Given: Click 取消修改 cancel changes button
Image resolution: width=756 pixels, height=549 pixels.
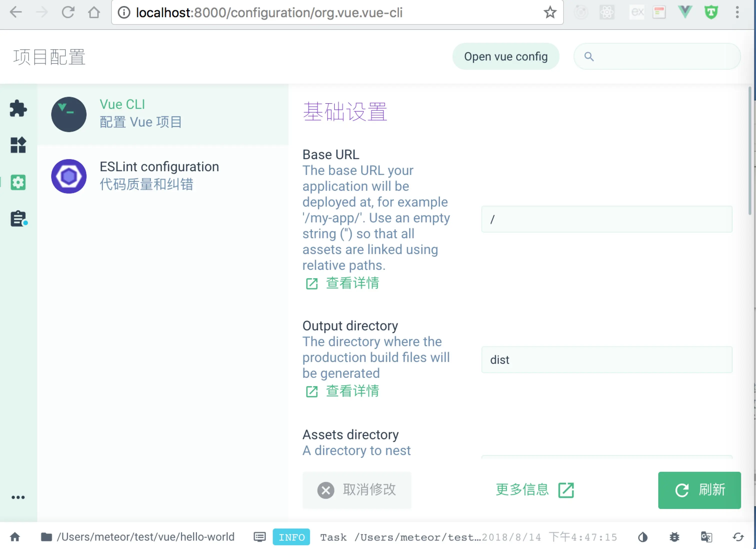Looking at the screenshot, I should pyautogui.click(x=357, y=490).
